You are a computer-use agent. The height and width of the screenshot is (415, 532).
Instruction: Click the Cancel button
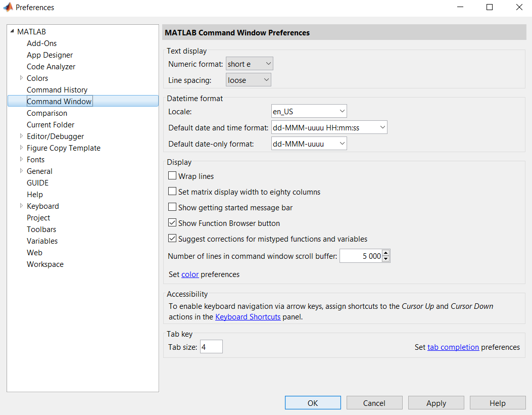374,403
